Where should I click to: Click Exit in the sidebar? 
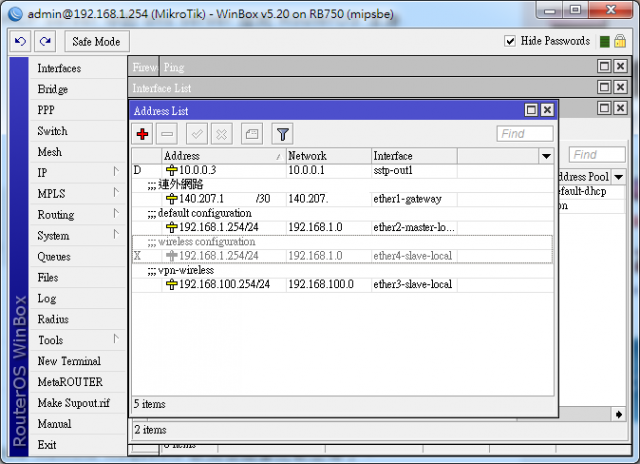(78, 445)
